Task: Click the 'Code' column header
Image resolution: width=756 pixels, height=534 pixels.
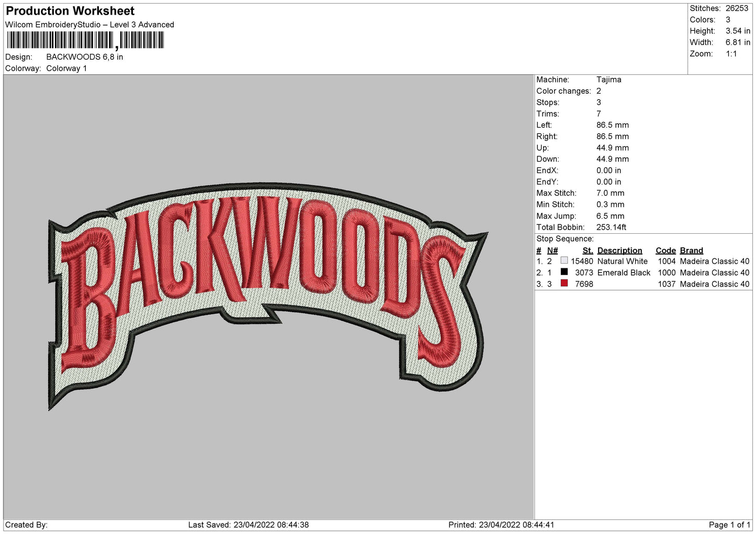Action: [x=665, y=251]
